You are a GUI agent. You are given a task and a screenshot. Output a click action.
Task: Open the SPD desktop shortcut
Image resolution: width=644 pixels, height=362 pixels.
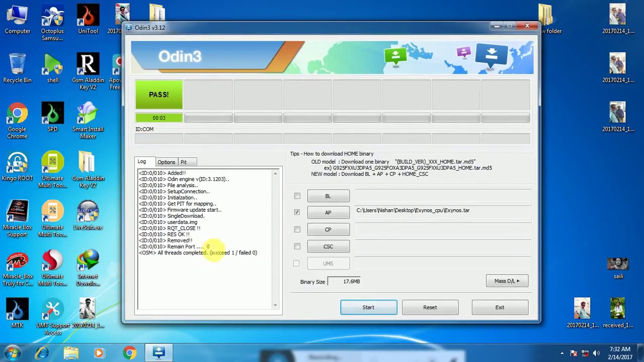click(x=52, y=118)
